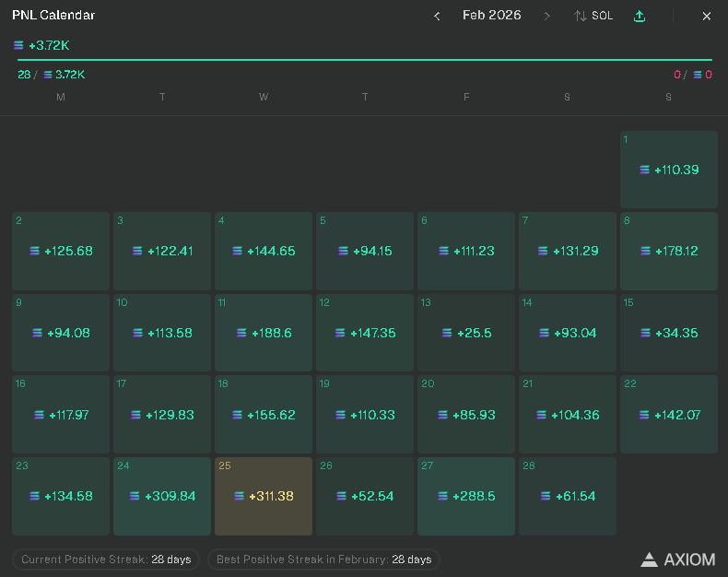Select day 5 cell with +94.15
This screenshot has height=577, width=728.
(365, 252)
